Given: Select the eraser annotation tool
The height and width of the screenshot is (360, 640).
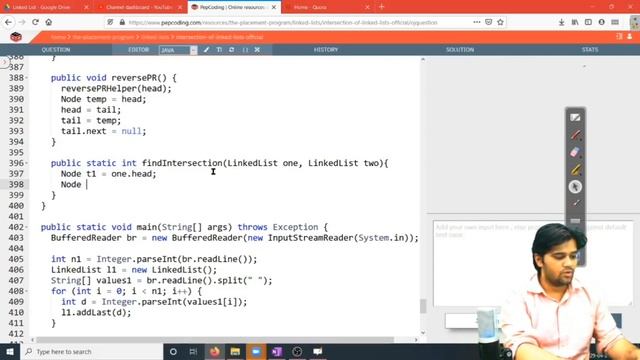Looking at the screenshot, I should pos(575,152).
